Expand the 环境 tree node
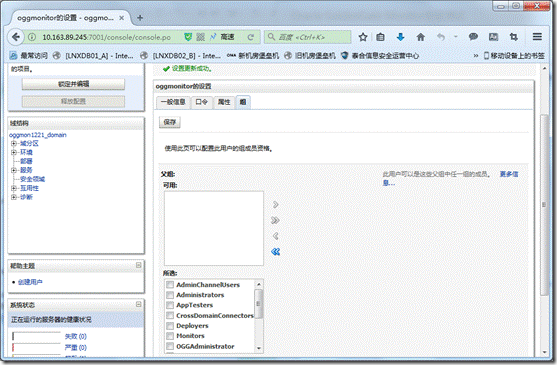Image resolution: width=557 pixels, height=365 pixels. tap(13, 152)
